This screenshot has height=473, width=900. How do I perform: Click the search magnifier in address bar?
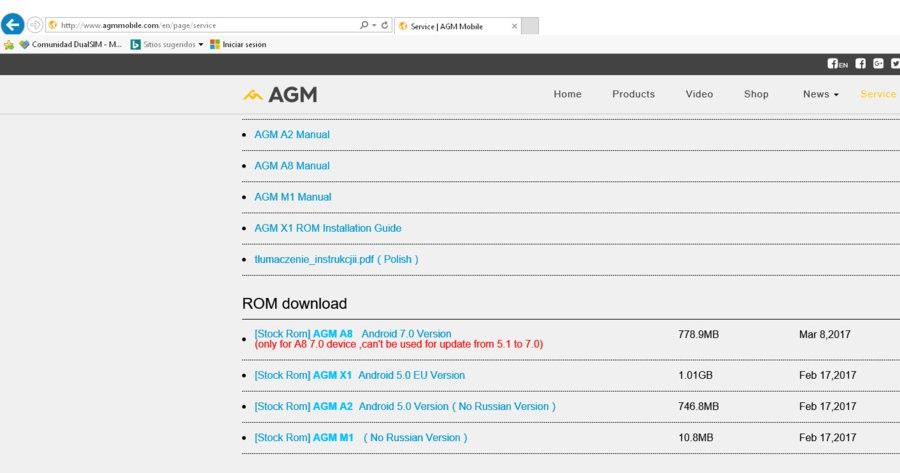coord(363,25)
